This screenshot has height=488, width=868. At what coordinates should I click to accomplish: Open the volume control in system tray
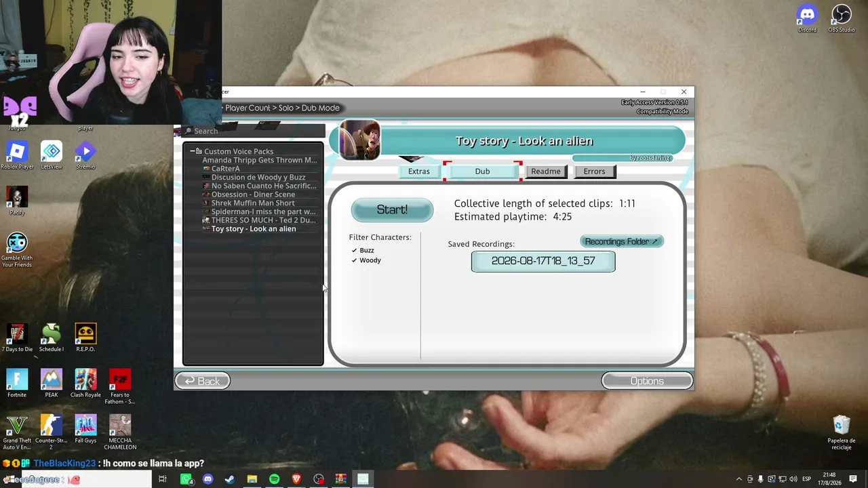coord(793,479)
